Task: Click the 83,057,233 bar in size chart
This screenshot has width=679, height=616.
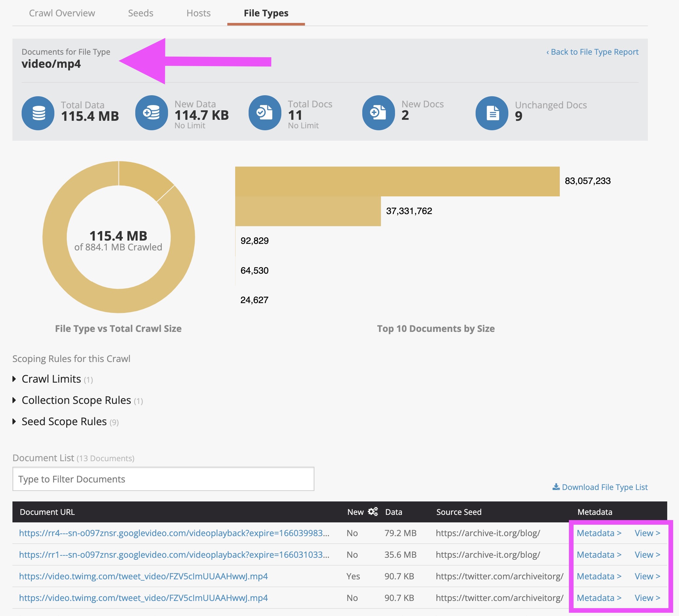Action: pyautogui.click(x=397, y=181)
